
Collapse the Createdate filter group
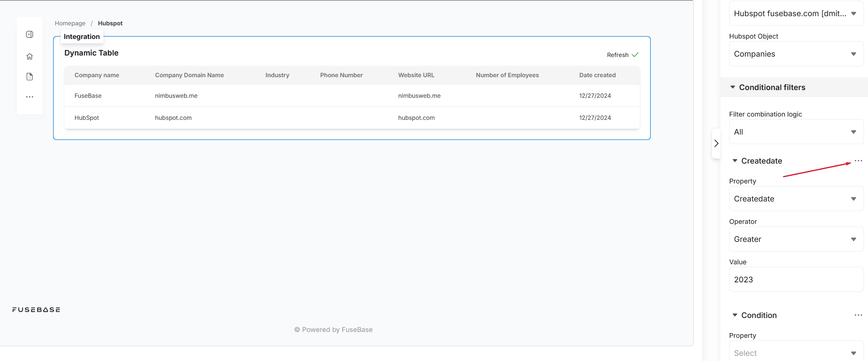pos(735,161)
